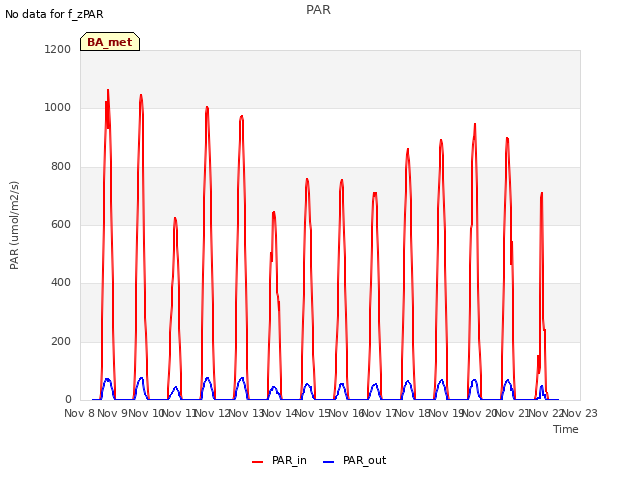This screenshot has height=480, width=640.
Task: Click the 800 y-axis tick label
Action: click(x=61, y=167)
